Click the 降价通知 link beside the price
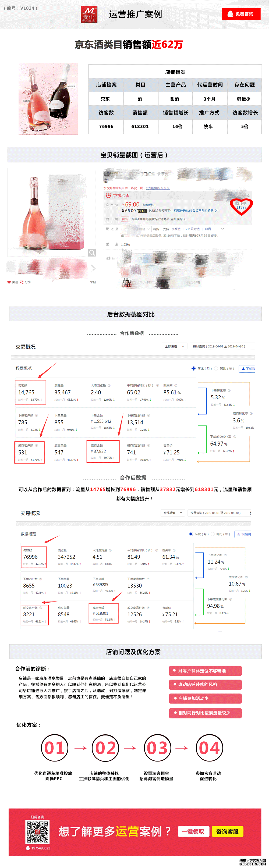269x868 pixels. tap(149, 205)
